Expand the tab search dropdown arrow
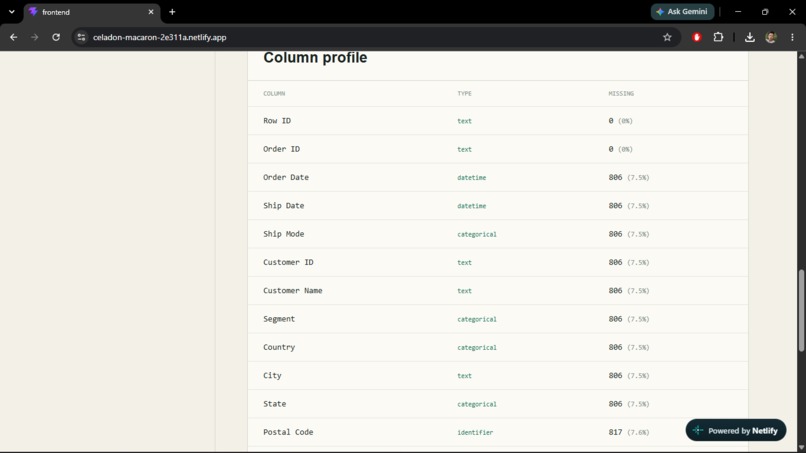The image size is (806, 453). [11, 12]
